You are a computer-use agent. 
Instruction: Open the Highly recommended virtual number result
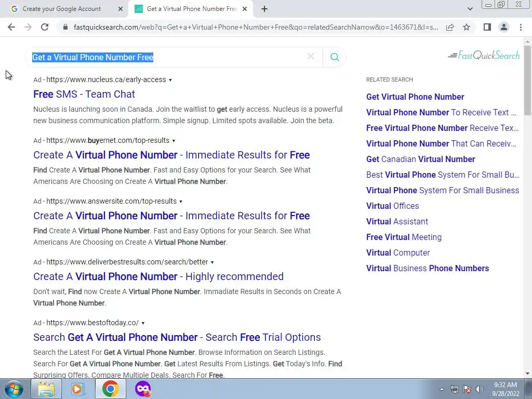click(158, 276)
